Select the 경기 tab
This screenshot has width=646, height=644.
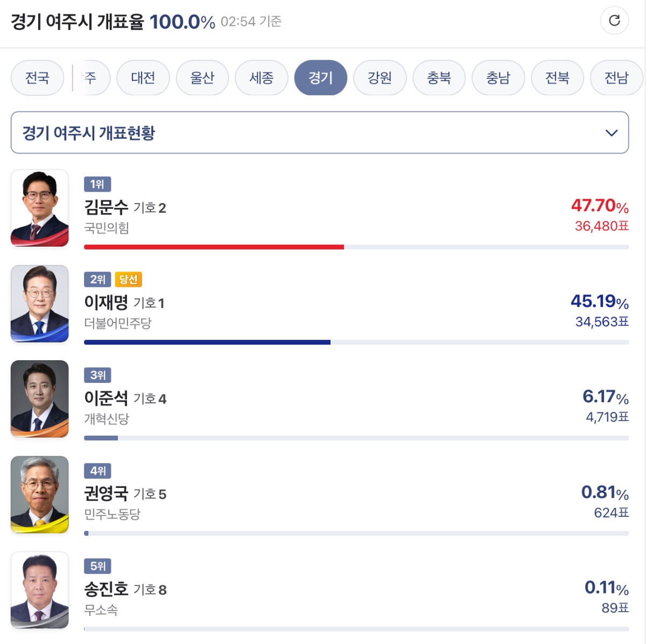[321, 78]
